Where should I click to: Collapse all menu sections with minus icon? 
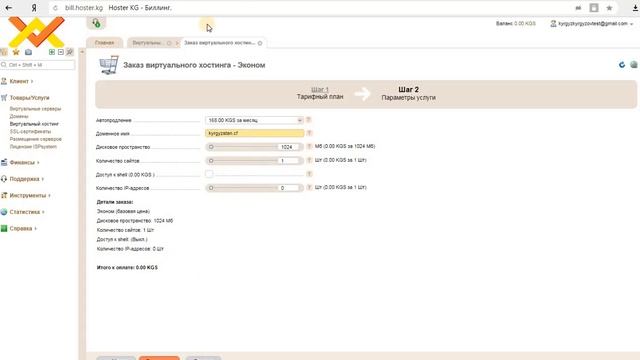(x=61, y=52)
